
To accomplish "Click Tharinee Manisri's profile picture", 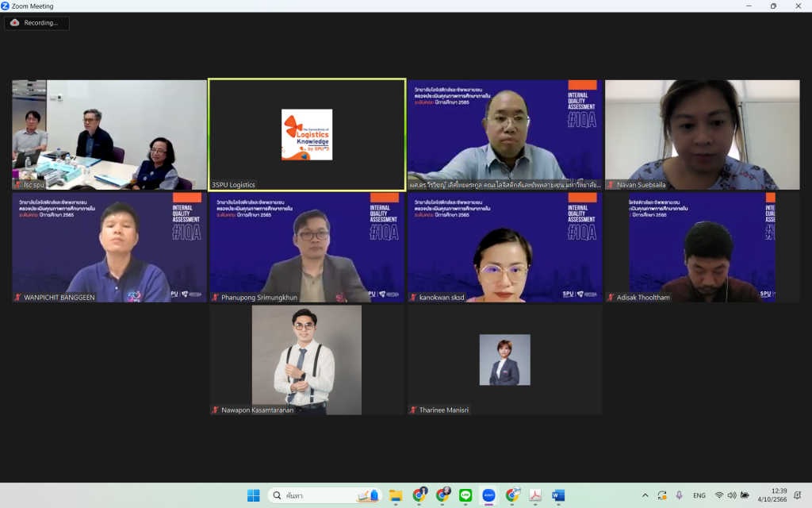I will 505,360.
